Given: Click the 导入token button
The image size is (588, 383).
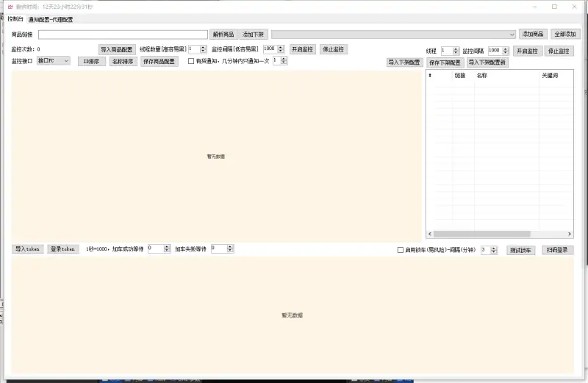Looking at the screenshot, I should pos(29,249).
